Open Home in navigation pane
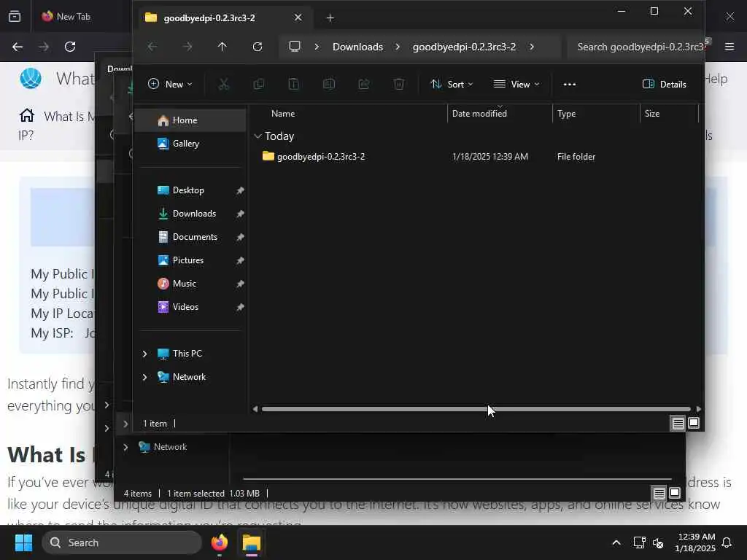747x560 pixels. [x=190, y=120]
